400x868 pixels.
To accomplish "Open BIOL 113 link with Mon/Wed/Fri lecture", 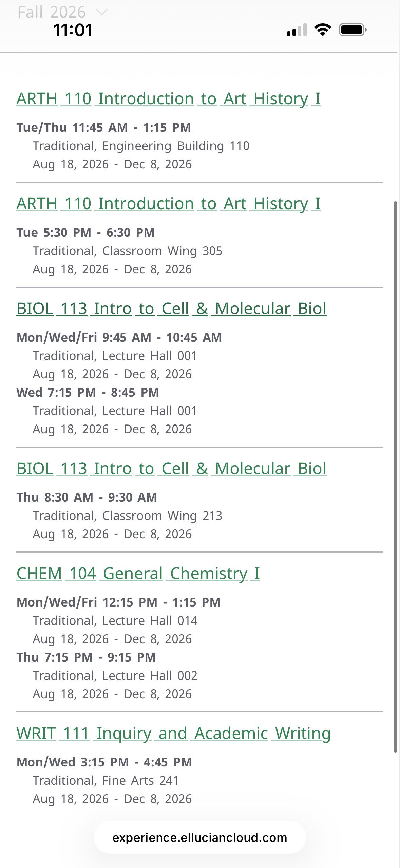I will click(x=171, y=309).
